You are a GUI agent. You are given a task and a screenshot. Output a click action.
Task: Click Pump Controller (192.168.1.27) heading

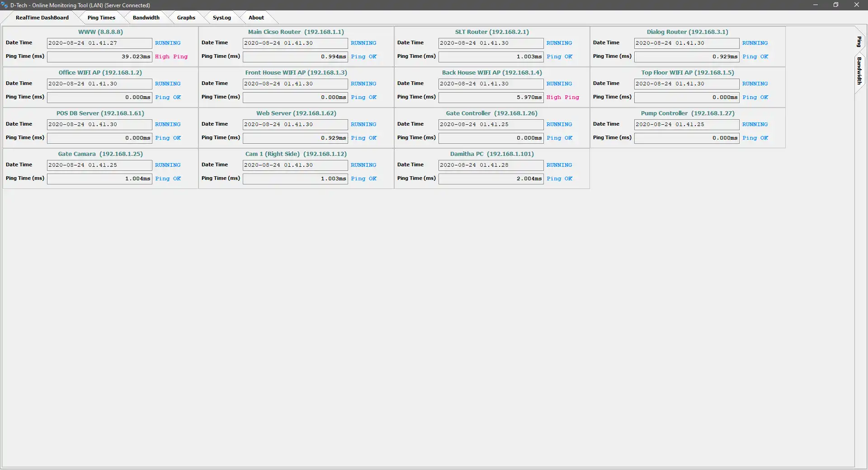click(x=688, y=113)
